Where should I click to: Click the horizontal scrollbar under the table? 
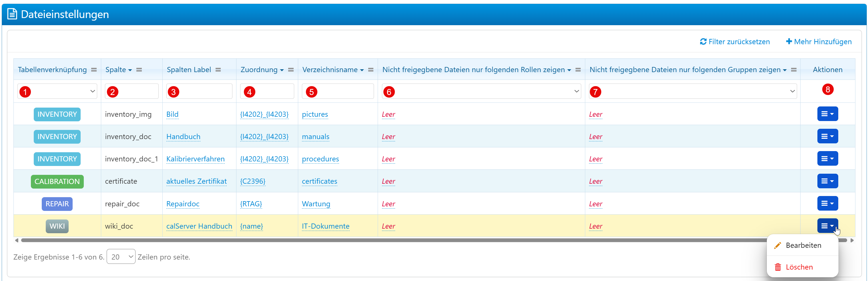tap(404, 240)
